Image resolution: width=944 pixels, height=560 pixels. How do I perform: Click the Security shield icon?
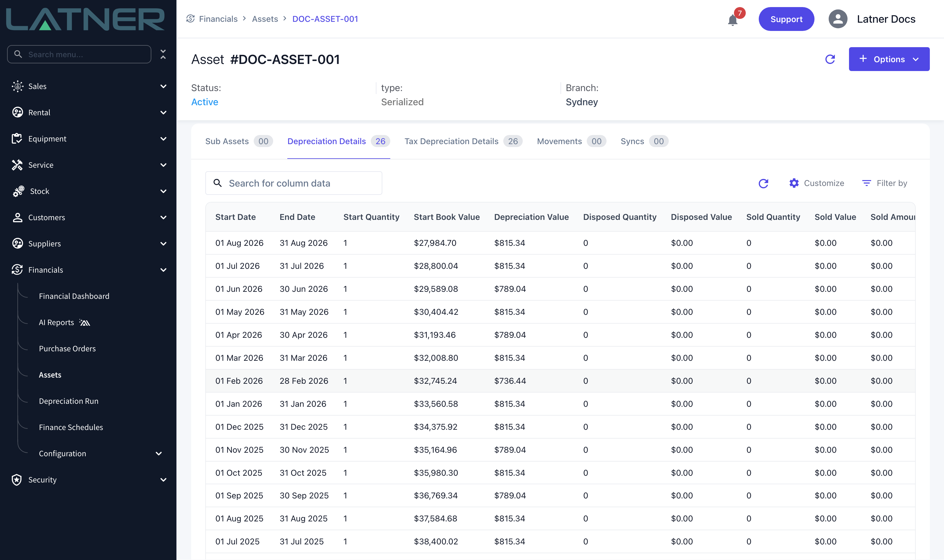click(17, 480)
